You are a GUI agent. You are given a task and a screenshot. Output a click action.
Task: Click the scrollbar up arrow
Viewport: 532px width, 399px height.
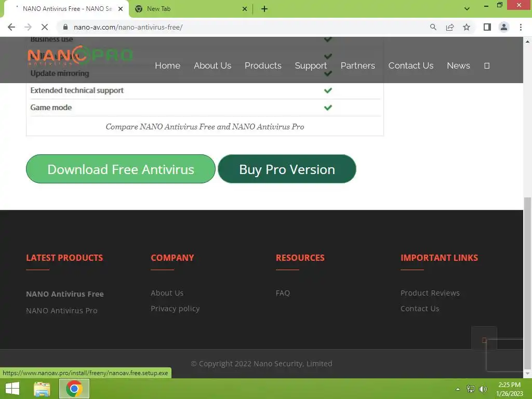pos(528,42)
